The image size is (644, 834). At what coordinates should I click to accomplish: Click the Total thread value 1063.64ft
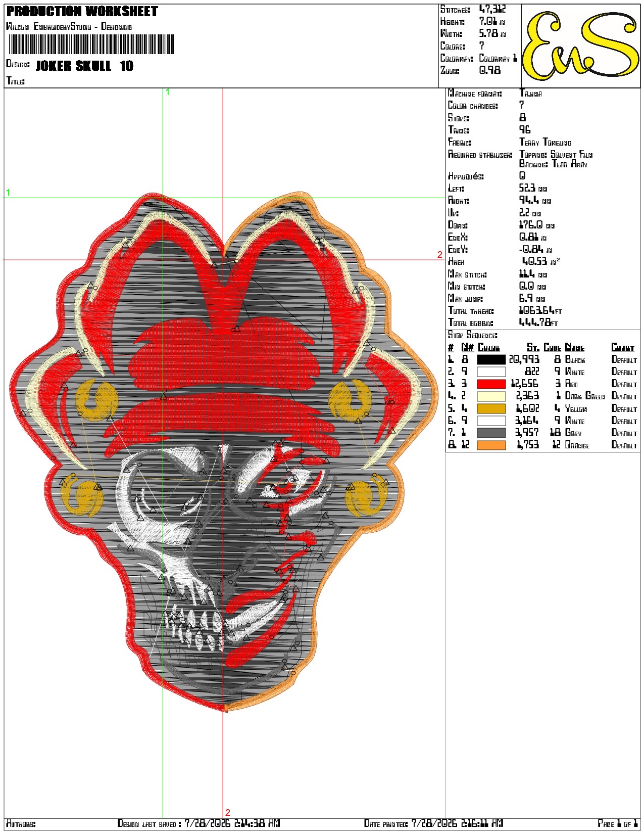(541, 311)
